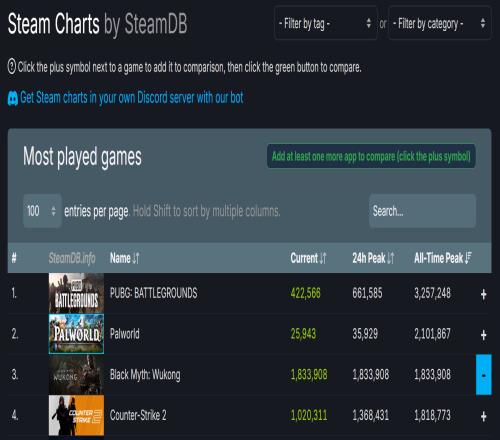Open the Black Myth: Wukong name link

(x=145, y=375)
